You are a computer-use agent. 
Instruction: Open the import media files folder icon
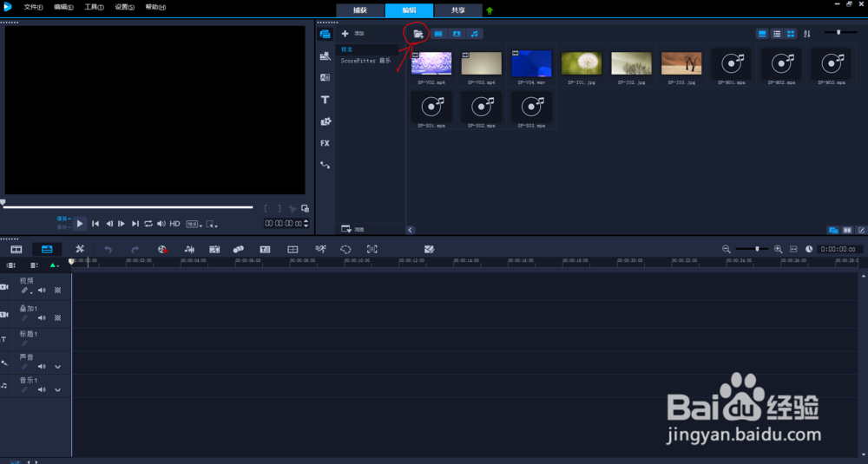418,35
